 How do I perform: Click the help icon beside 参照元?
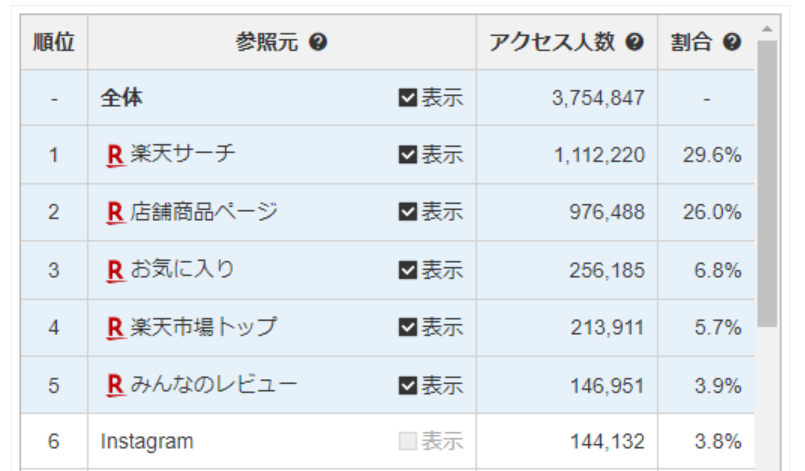319,43
